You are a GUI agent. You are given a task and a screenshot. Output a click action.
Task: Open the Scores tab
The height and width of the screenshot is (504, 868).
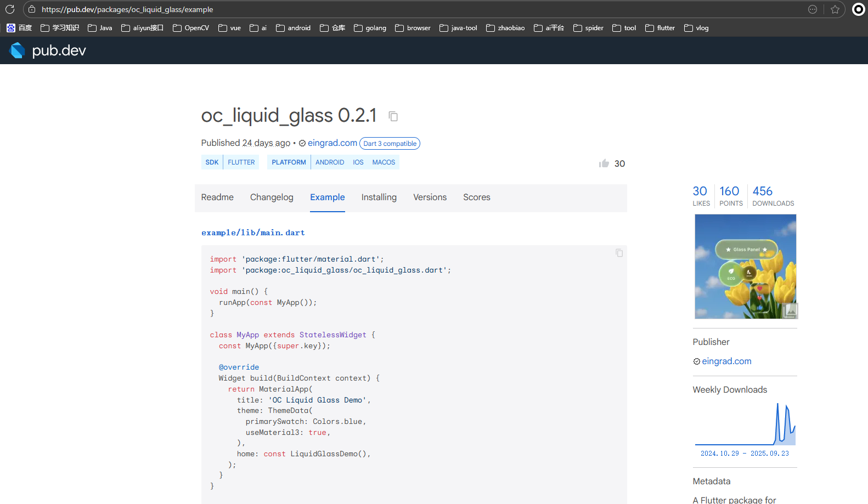(x=477, y=197)
